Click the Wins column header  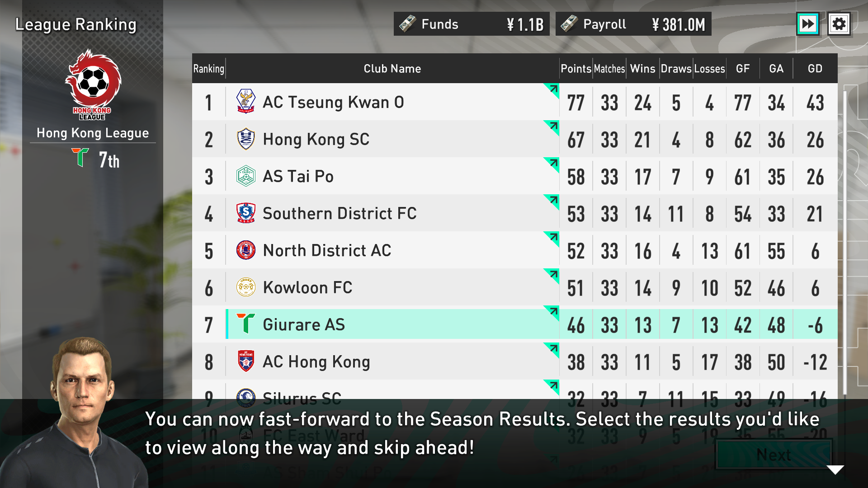point(642,69)
